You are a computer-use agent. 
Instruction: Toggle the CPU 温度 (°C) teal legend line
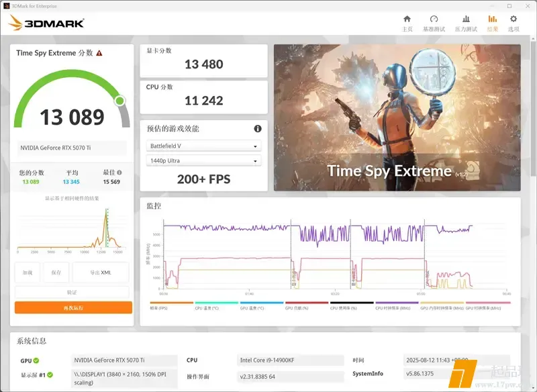pyautogui.click(x=216, y=303)
